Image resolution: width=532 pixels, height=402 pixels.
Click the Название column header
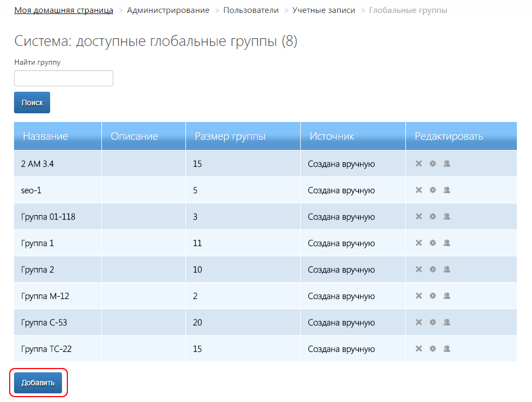pyautogui.click(x=45, y=136)
